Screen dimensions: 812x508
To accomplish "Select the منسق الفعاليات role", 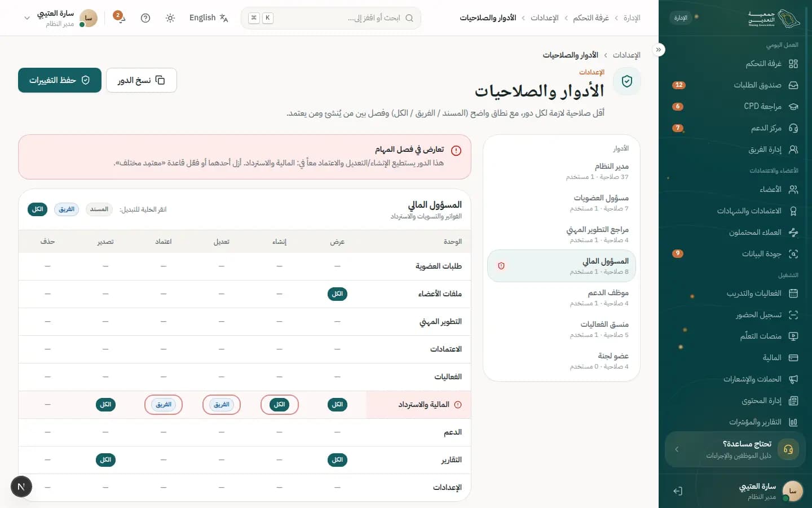I will pyautogui.click(x=562, y=329).
